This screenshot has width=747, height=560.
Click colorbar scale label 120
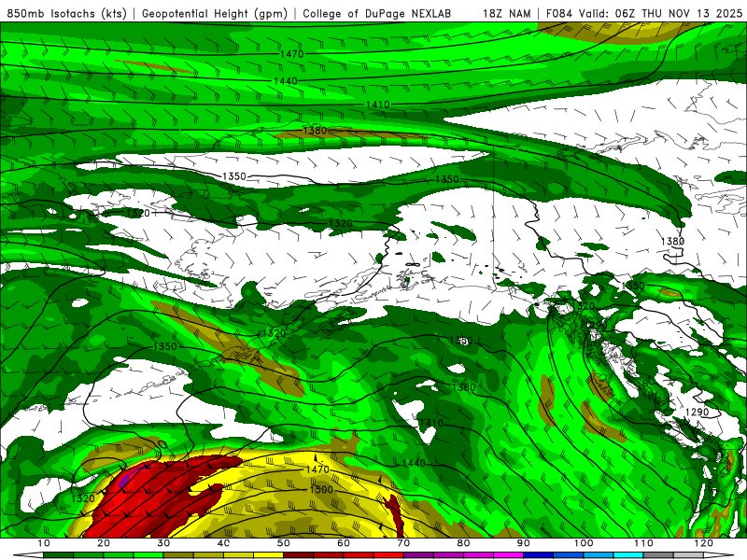pos(704,543)
